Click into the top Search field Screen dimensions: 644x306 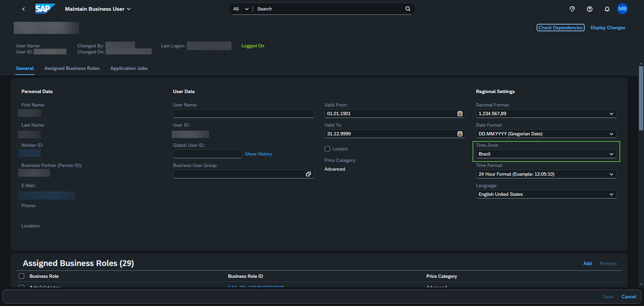(x=329, y=9)
